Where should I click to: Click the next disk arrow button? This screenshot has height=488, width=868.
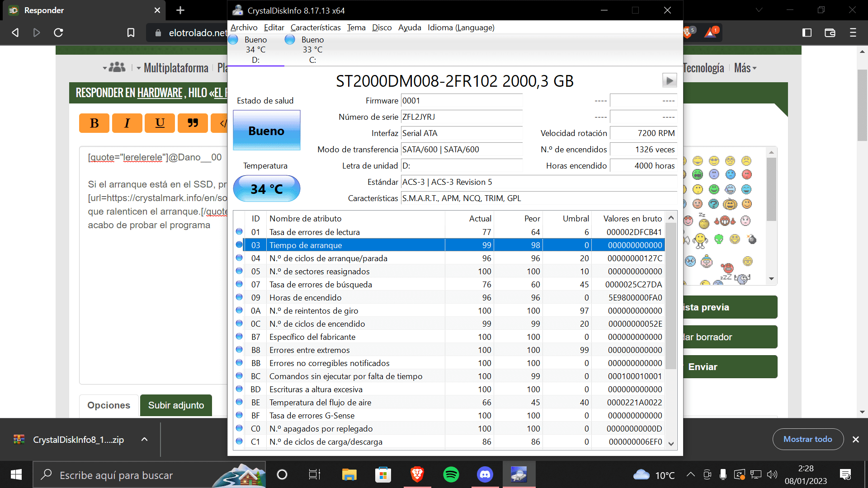[670, 80]
